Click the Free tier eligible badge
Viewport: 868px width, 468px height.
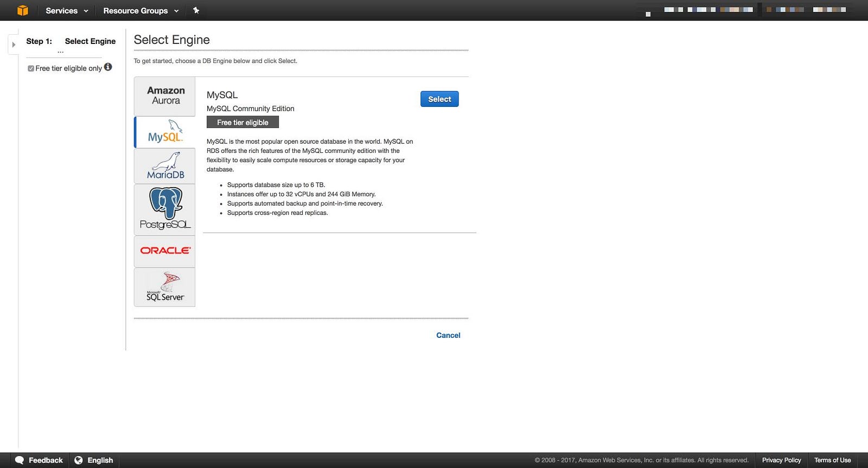[x=242, y=123]
